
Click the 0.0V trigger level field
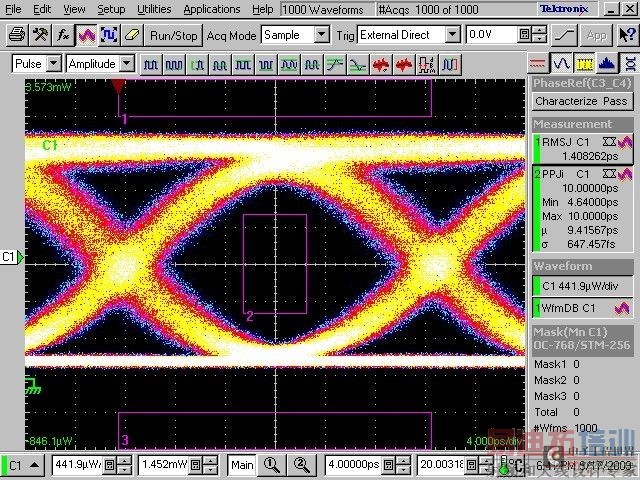tap(491, 35)
